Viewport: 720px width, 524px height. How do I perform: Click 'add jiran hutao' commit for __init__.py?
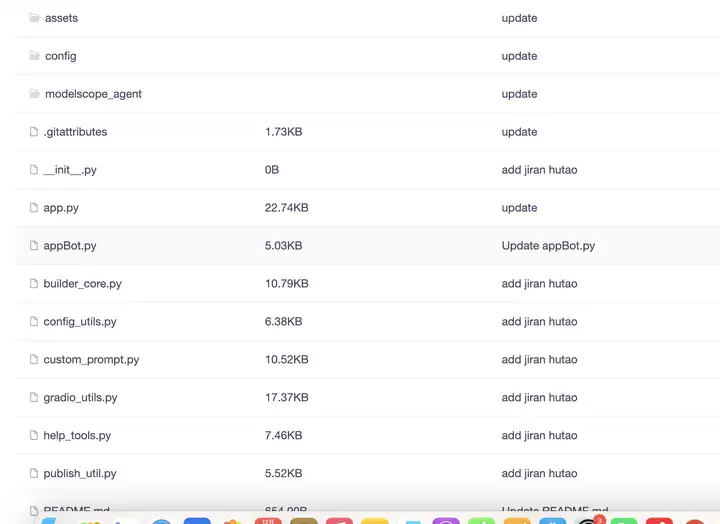540,170
